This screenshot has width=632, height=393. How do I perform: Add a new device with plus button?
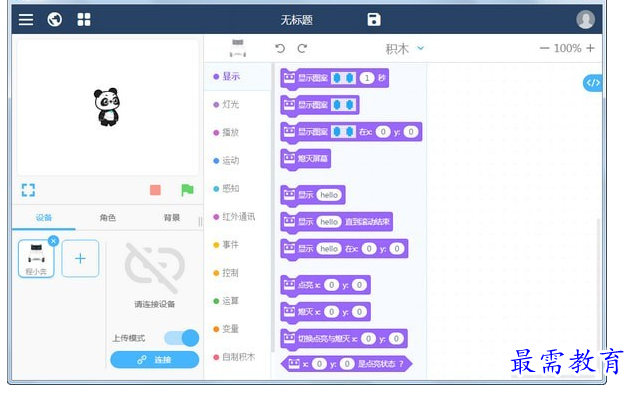(80, 258)
